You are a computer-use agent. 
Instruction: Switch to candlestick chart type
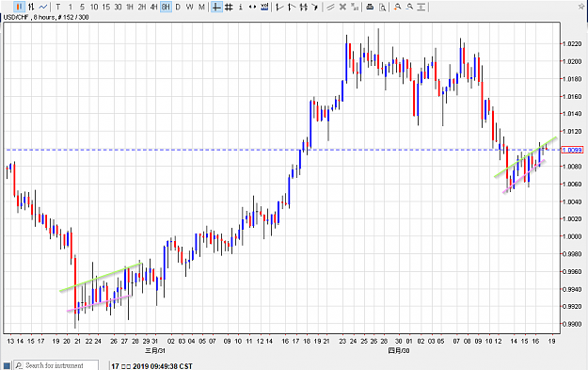pyautogui.click(x=19, y=7)
